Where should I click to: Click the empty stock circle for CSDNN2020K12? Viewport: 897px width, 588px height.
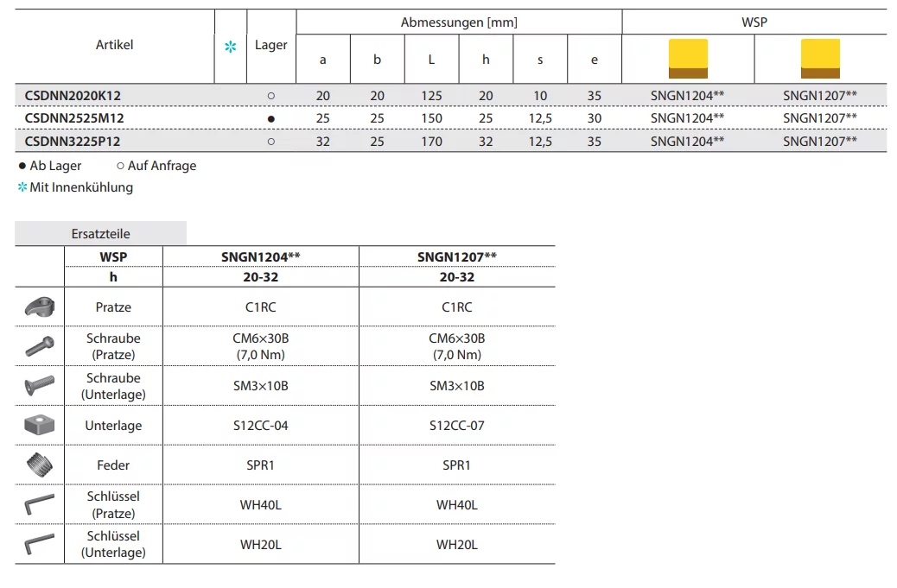point(270,96)
